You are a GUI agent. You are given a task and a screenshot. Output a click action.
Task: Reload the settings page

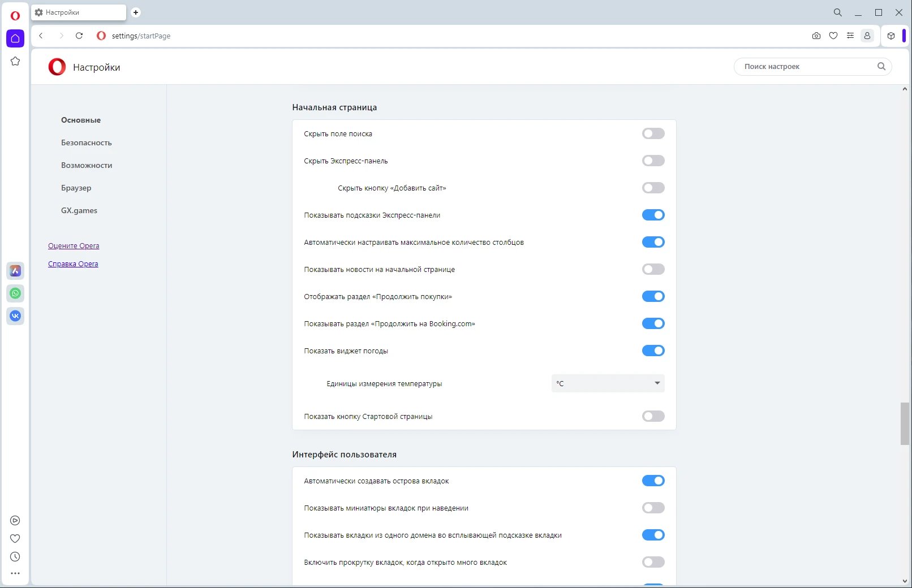pos(79,36)
